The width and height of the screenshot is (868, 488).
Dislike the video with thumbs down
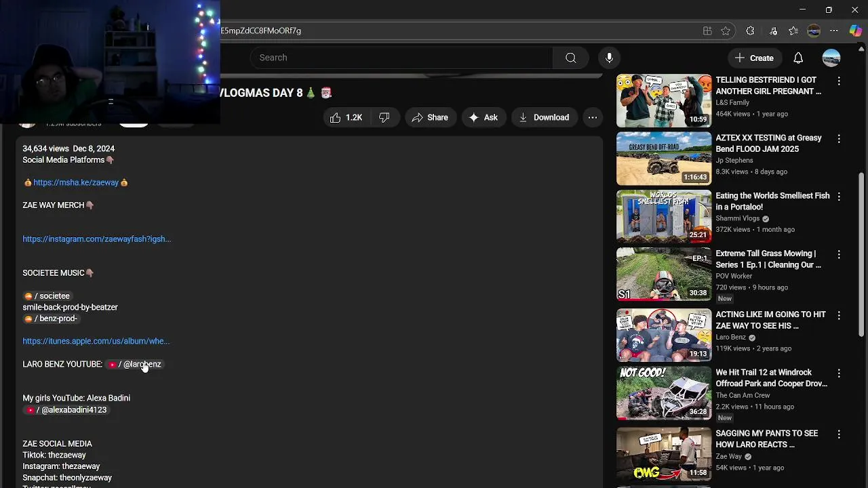[384, 117]
